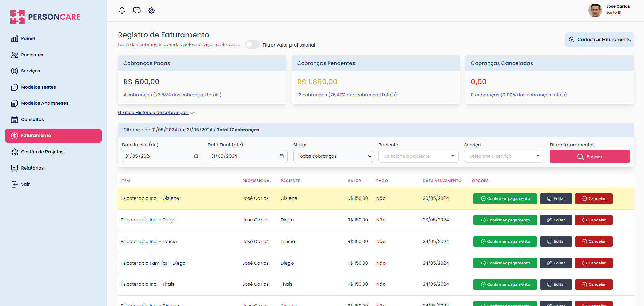Cancel the Psicoterapia Ind. - Gislene 20/05 charge
644x306 pixels.
(593, 199)
